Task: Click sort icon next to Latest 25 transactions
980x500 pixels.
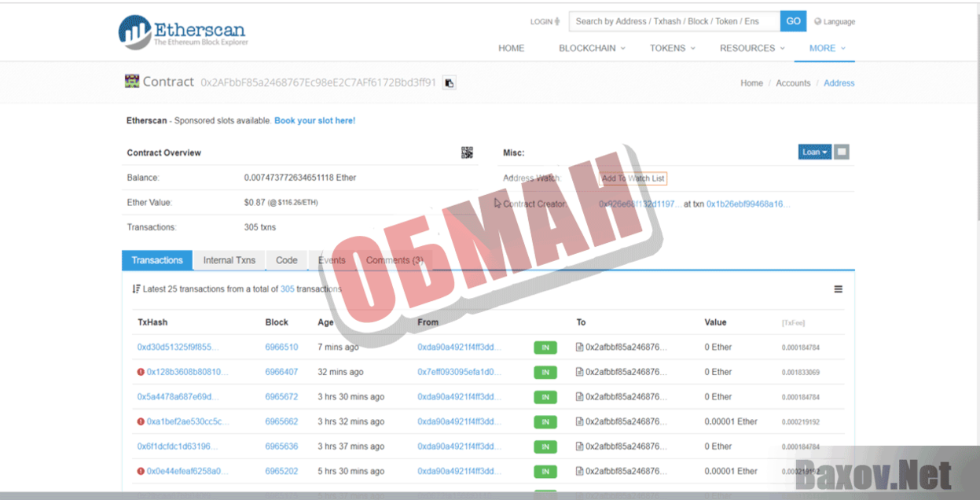Action: click(136, 289)
